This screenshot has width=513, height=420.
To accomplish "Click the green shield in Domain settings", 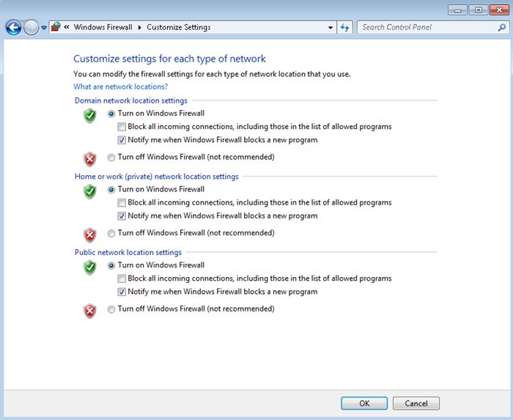I will pyautogui.click(x=89, y=116).
